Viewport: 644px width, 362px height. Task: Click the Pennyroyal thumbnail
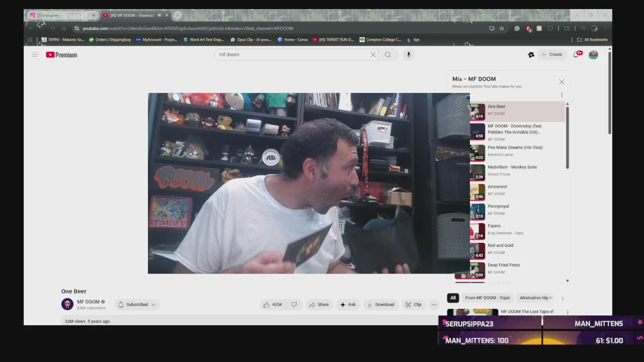pyautogui.click(x=477, y=211)
